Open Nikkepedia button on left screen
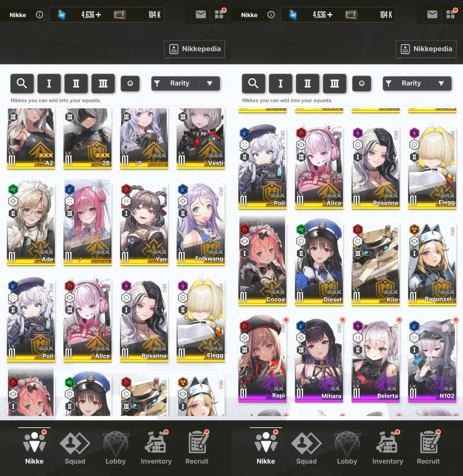Viewport: 463px width, 476px height. pyautogui.click(x=194, y=49)
